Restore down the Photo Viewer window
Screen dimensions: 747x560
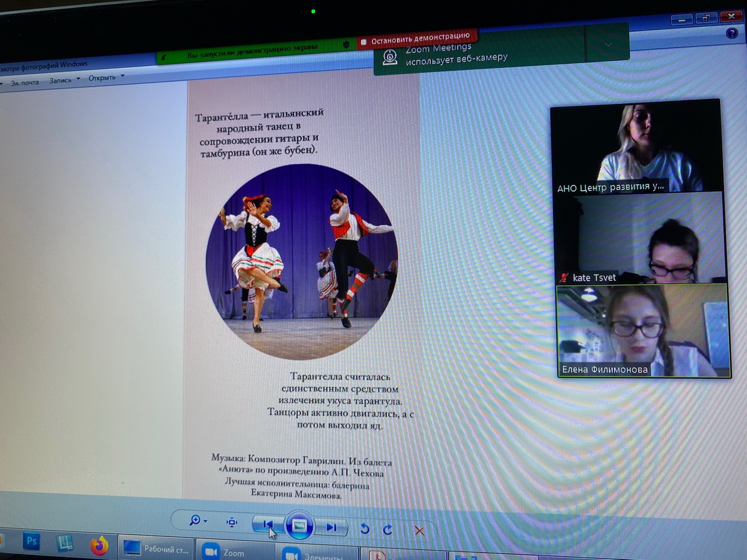(x=706, y=19)
